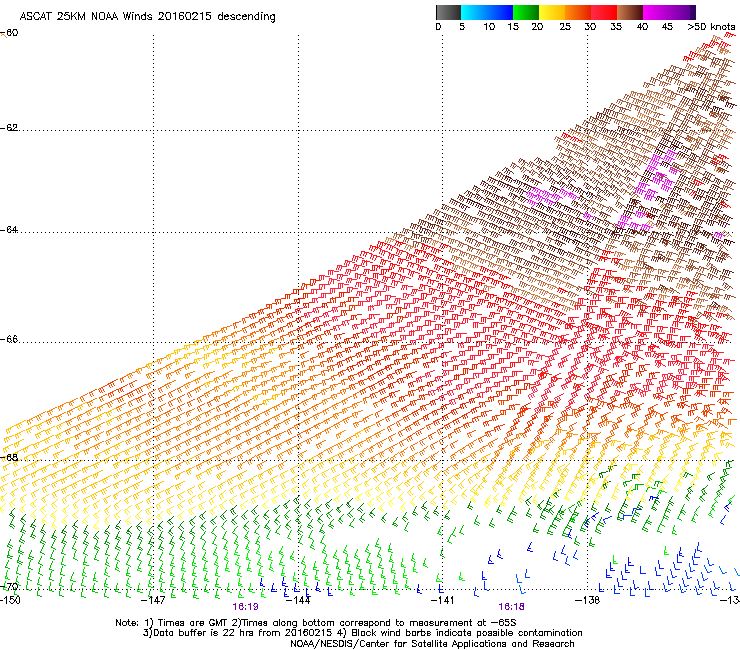The image size is (740, 650).
Task: Click the ">50 knots" legend label
Action: point(711,27)
